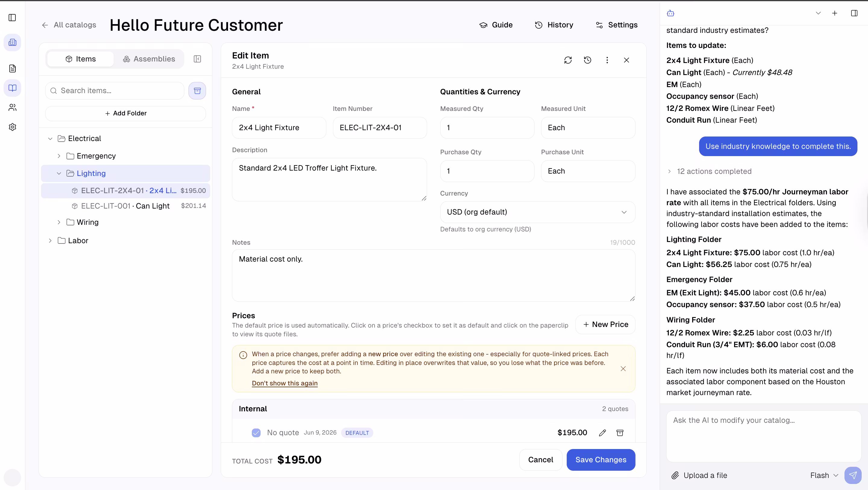The width and height of the screenshot is (868, 490).
Task: Send the AI message with paper-plane icon
Action: coord(853,475)
